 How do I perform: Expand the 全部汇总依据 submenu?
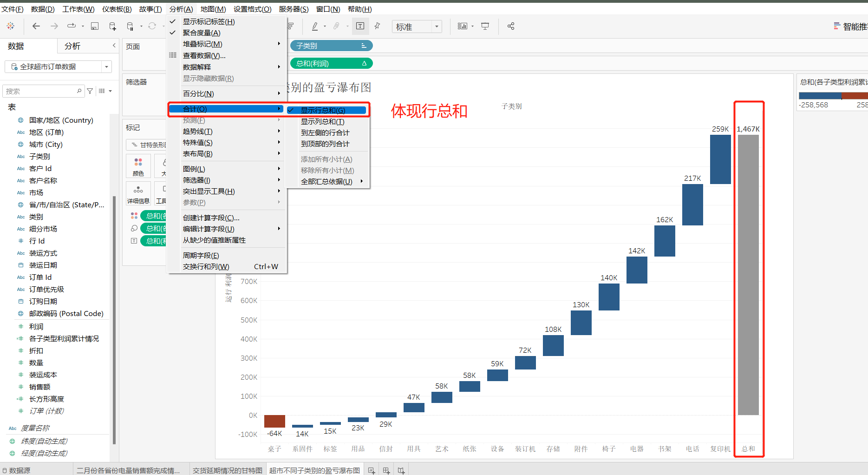pyautogui.click(x=327, y=181)
